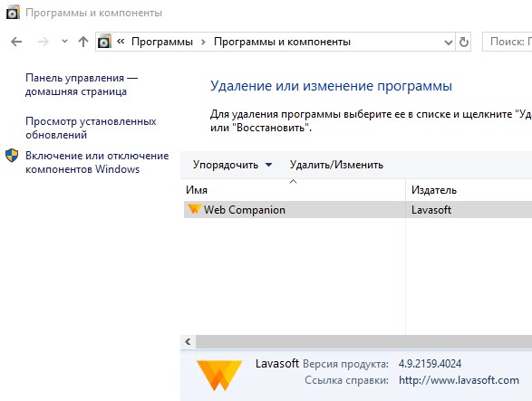This screenshot has height=401, width=532.
Task: Click the window title bar icon
Action: coord(14,13)
